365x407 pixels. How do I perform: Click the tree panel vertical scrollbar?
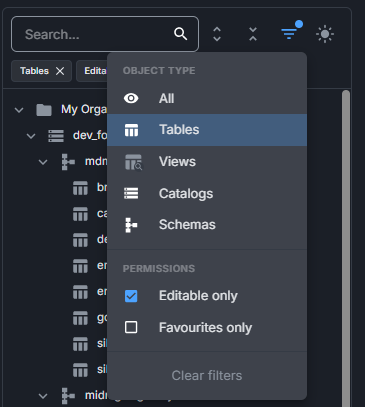point(346,248)
